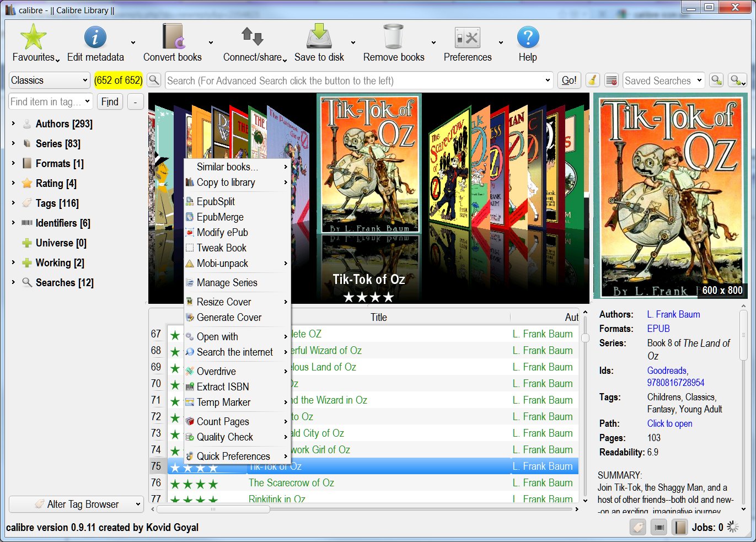
Task: Expand the Searches [12] category
Action: (x=13, y=282)
